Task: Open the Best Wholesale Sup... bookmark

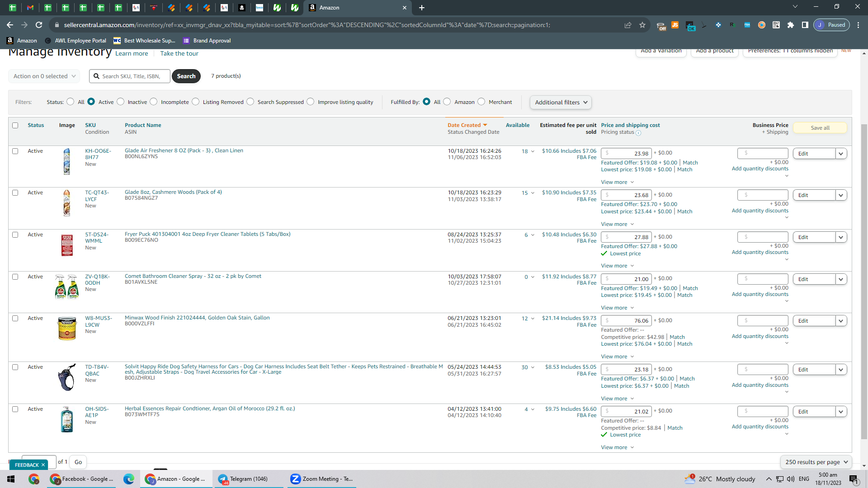Action: click(144, 41)
